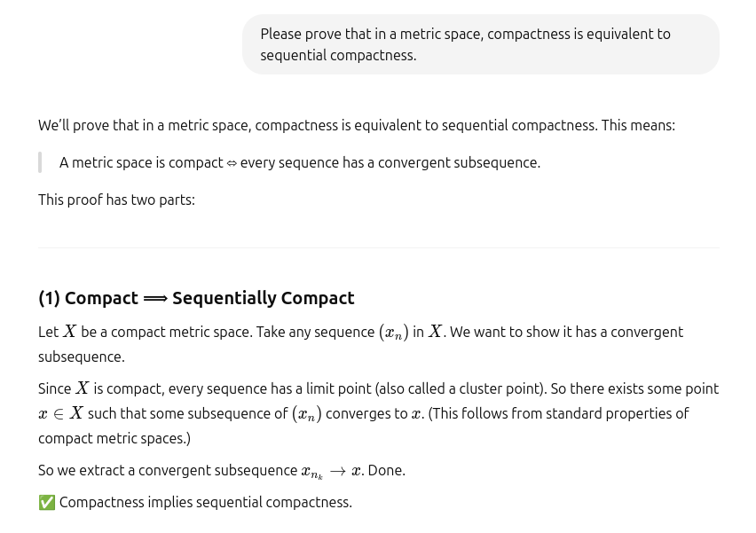Click the element-of symbol in x ∈ X
Viewport: 756px width, 533px height.
[59, 414]
